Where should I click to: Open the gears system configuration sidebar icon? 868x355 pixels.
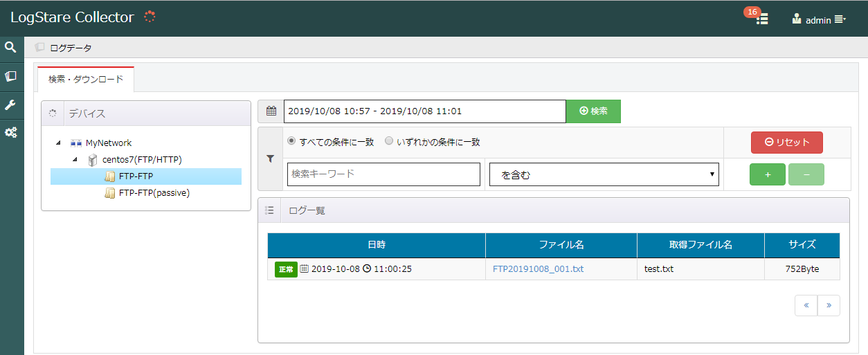[x=11, y=132]
